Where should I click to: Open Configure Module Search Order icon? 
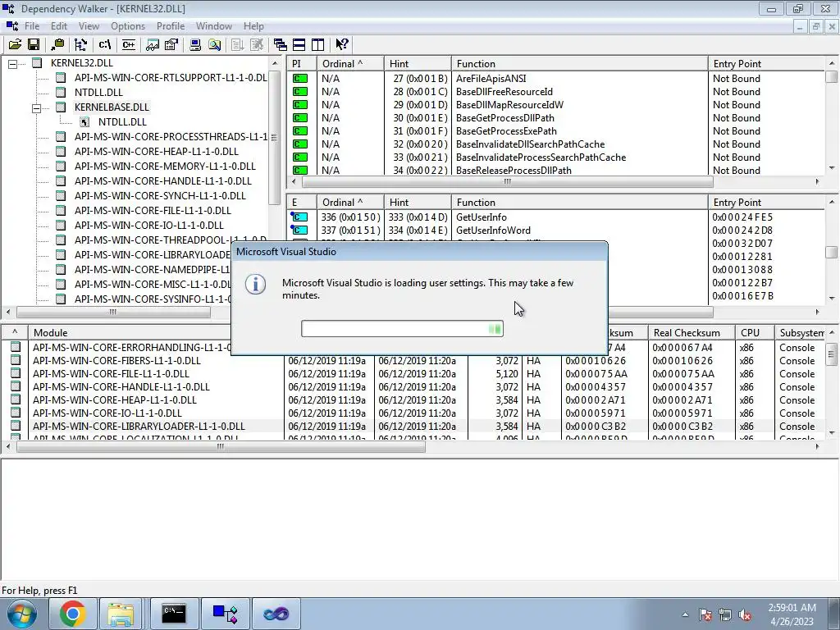click(214, 44)
